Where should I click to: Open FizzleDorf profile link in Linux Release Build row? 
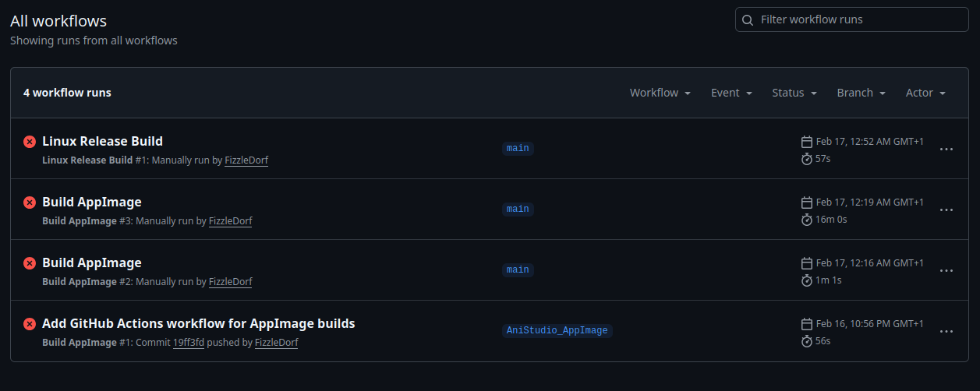pos(246,160)
